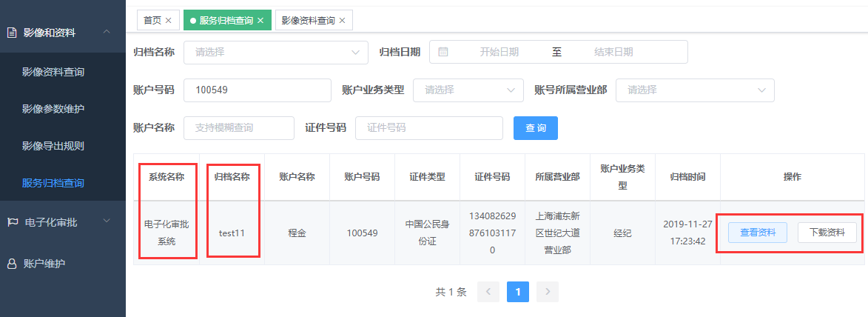The height and width of the screenshot is (317, 868).
Task: Click the 系统名称 column header
Action: pyautogui.click(x=166, y=177)
